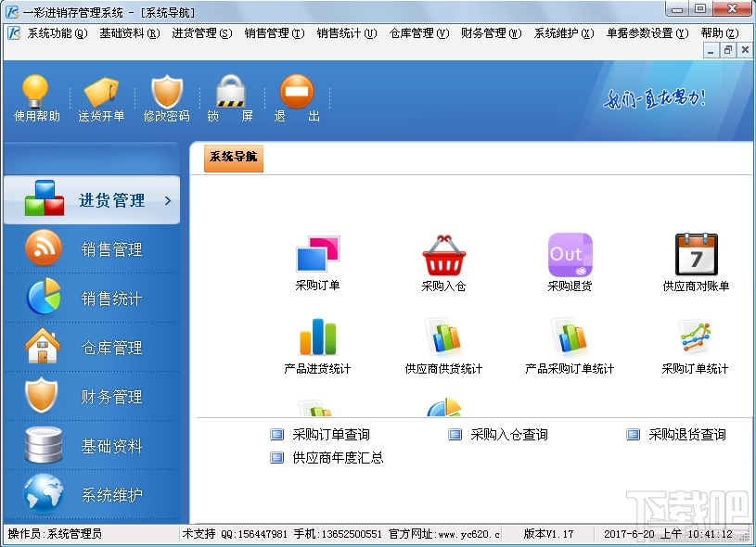Click the 锁屏 padlock icon
Viewport: 756px width, 547px height.
click(x=230, y=91)
